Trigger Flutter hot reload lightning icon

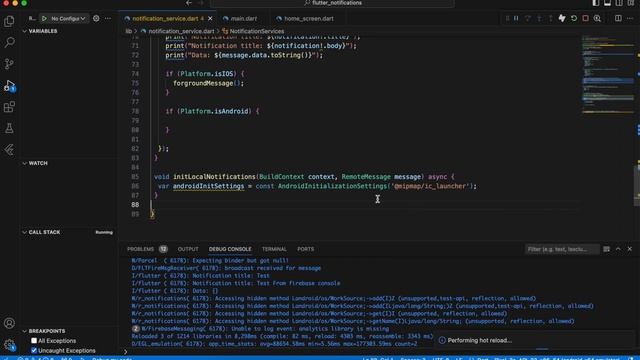coord(562,18)
